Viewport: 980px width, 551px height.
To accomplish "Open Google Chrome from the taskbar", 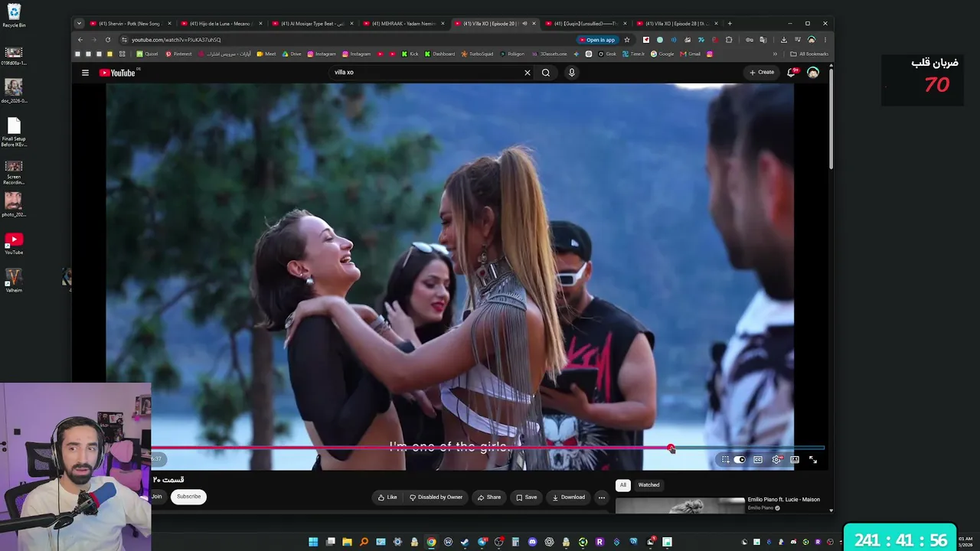I will (431, 543).
